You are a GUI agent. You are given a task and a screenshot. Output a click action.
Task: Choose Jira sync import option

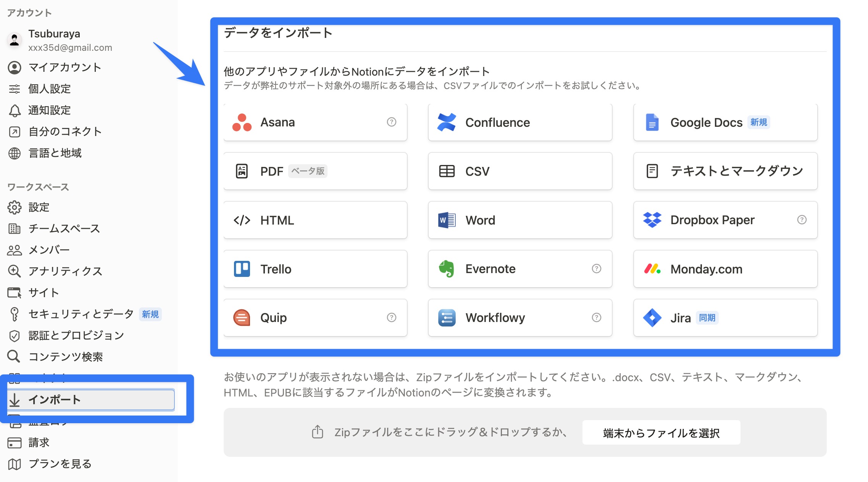[x=725, y=318]
